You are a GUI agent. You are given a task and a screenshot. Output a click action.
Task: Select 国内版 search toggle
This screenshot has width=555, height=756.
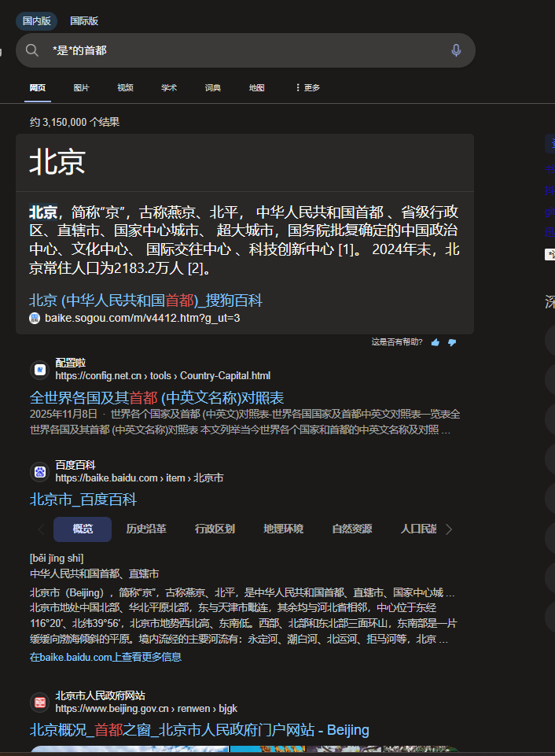[37, 20]
